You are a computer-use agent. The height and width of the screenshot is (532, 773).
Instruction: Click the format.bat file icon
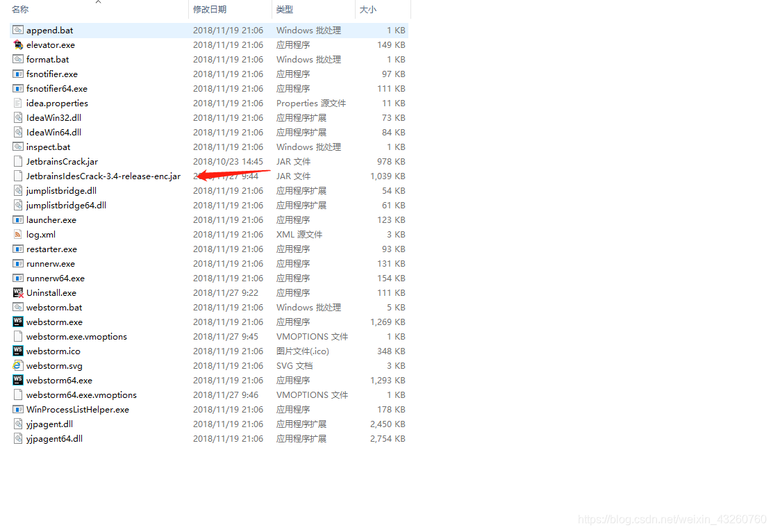tap(18, 59)
